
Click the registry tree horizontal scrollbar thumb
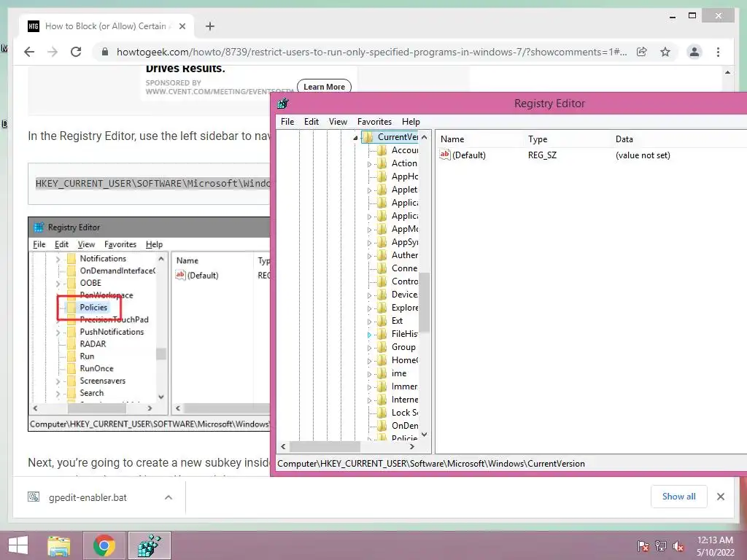point(325,447)
